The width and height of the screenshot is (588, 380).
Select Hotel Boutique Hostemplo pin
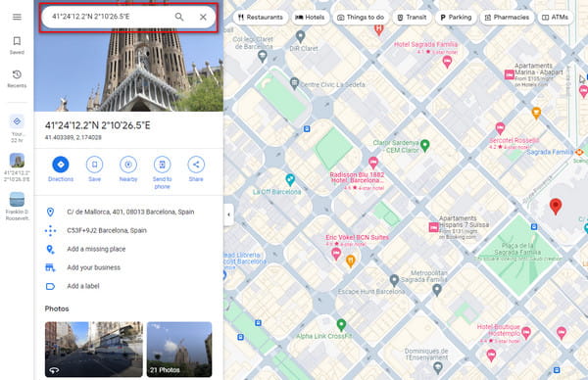[x=526, y=333]
